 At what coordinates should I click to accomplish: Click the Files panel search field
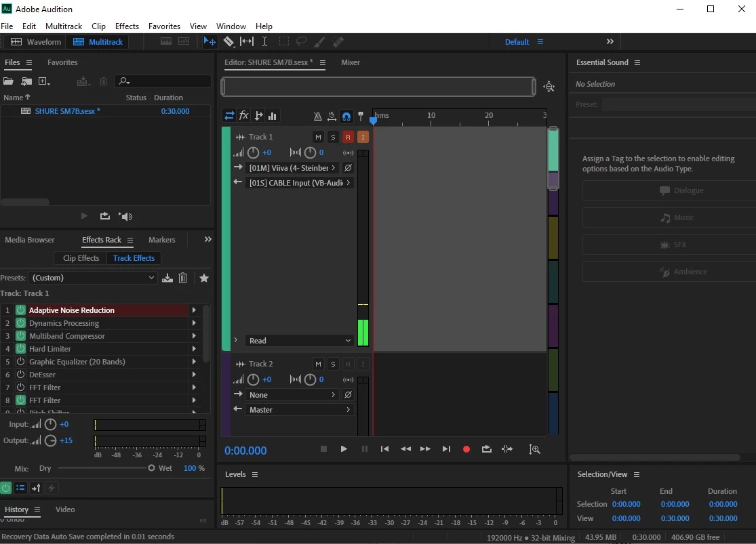click(163, 81)
